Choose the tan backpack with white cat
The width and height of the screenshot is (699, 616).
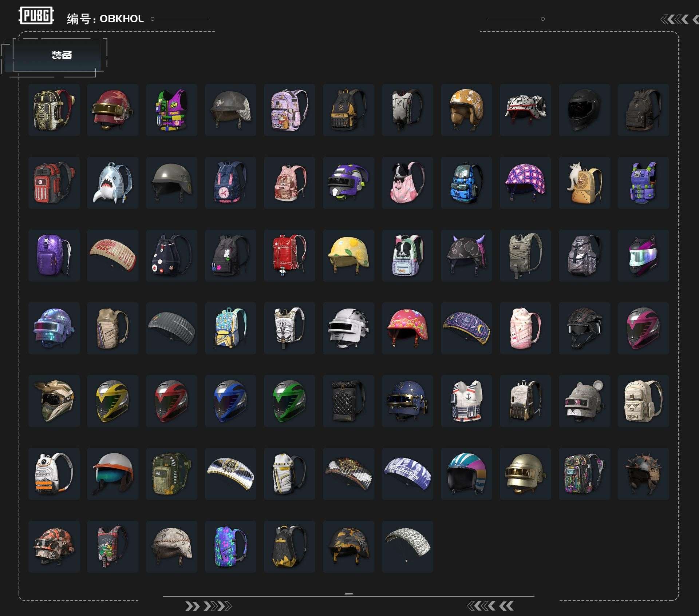[x=585, y=183]
